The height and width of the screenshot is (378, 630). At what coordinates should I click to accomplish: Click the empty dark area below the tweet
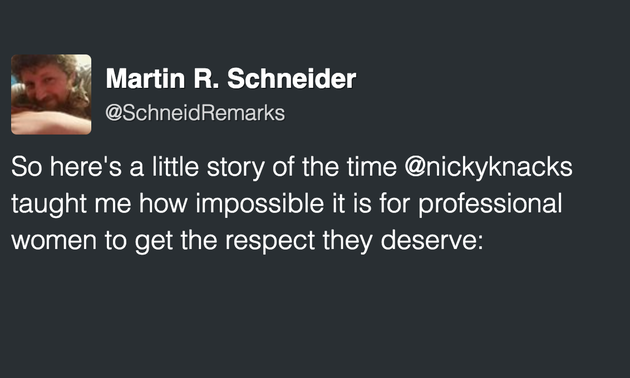click(x=315, y=317)
